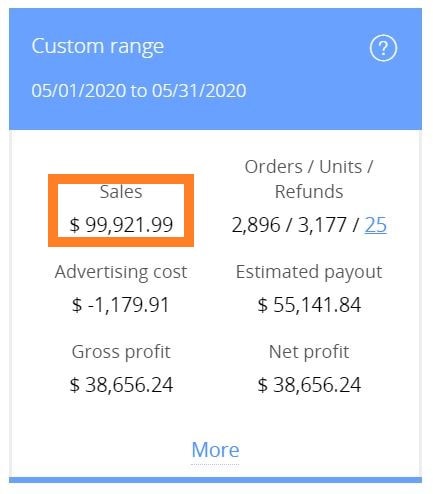Click the 3,177 units count
433x494 pixels.
(322, 224)
